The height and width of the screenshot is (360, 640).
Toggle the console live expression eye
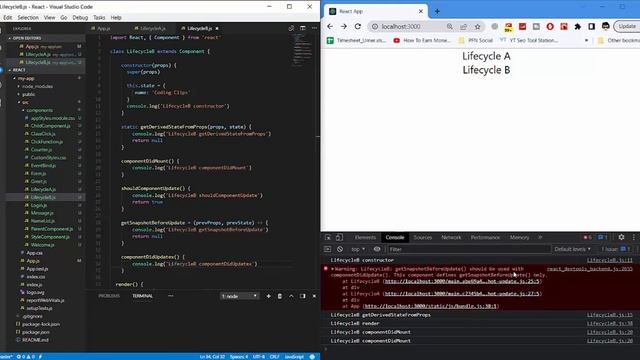point(377,249)
